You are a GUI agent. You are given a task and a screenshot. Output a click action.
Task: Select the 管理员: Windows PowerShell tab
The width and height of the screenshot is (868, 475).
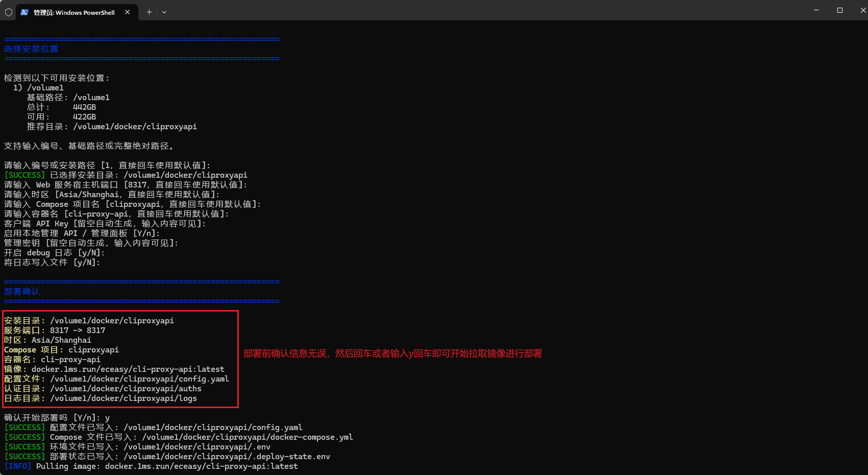click(74, 12)
